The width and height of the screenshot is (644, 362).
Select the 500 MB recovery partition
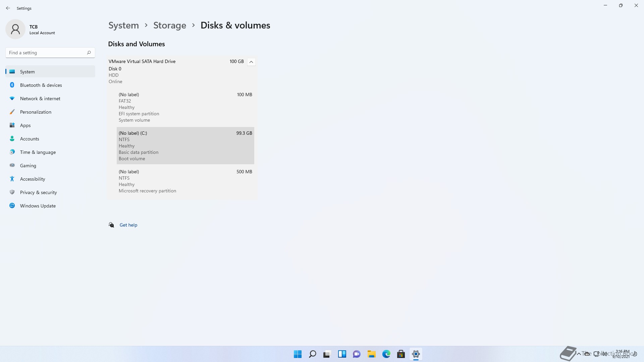[185, 181]
